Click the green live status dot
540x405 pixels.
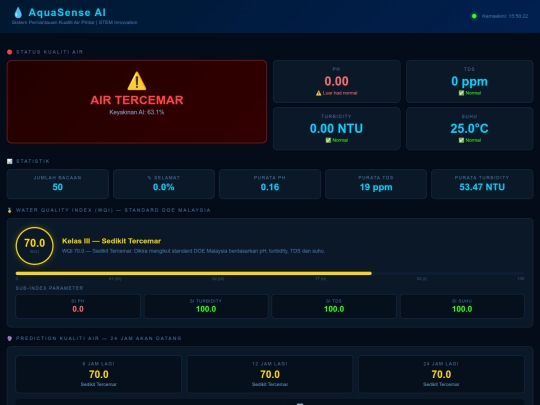tap(474, 16)
